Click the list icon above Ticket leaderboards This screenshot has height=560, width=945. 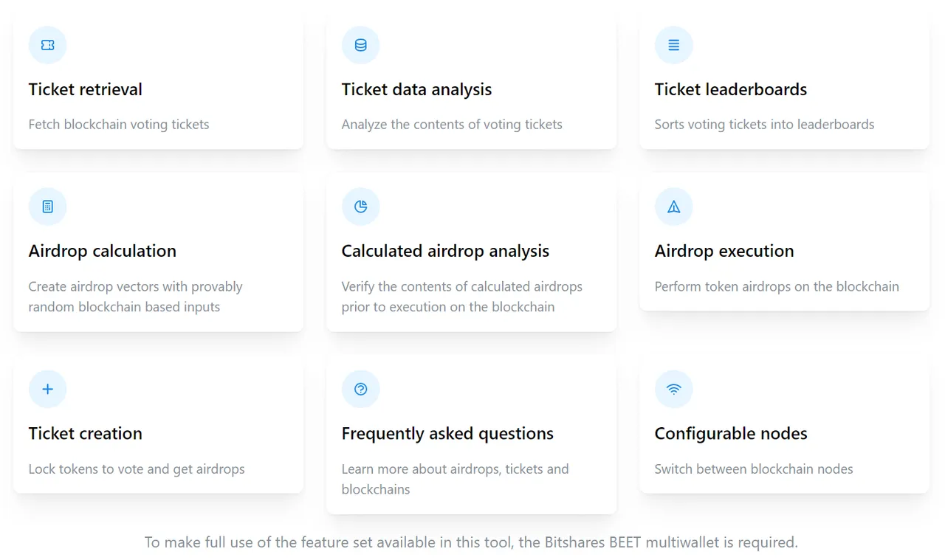[674, 45]
